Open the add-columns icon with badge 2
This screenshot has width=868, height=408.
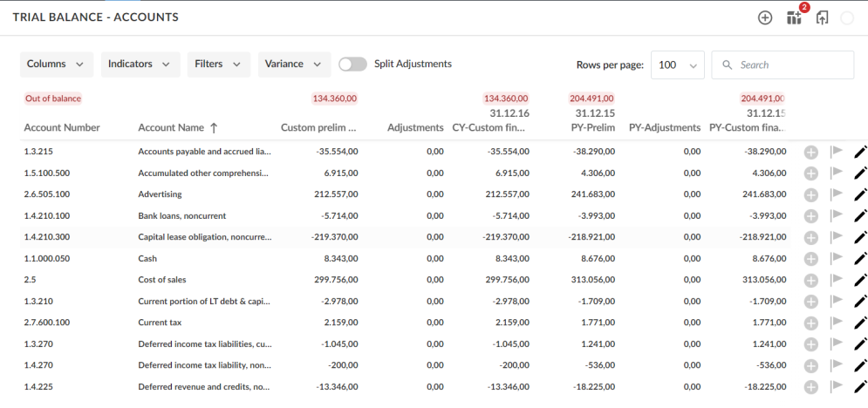pos(793,17)
